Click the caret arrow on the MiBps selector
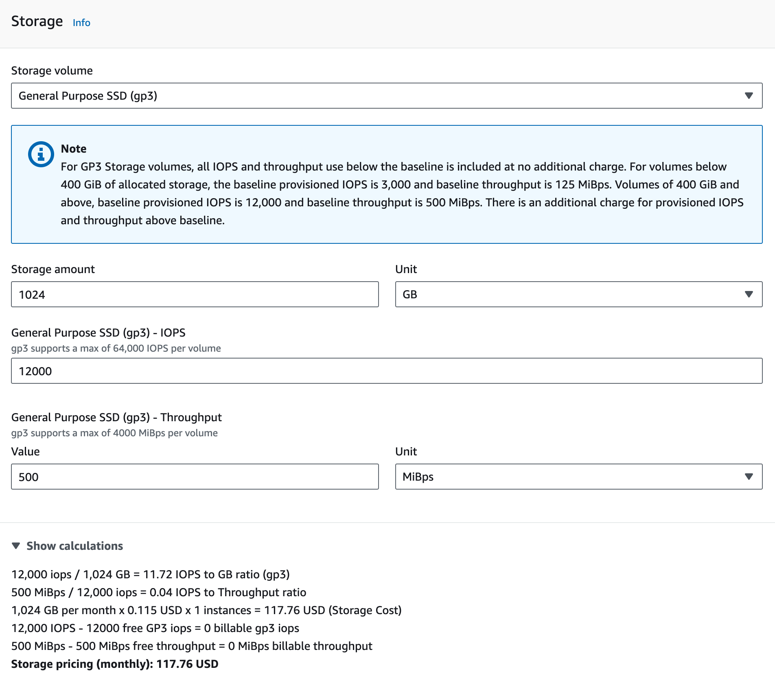The height and width of the screenshot is (700, 775). pos(749,477)
